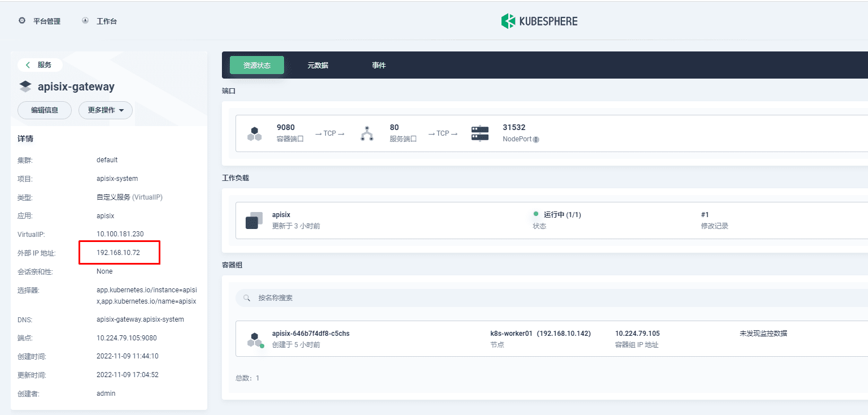Click the VirtualIP 10.100.181.230 value
868x415 pixels.
120,234
